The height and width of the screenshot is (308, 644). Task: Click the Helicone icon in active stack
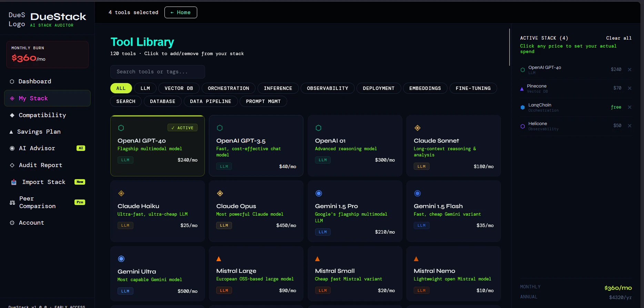(x=523, y=126)
